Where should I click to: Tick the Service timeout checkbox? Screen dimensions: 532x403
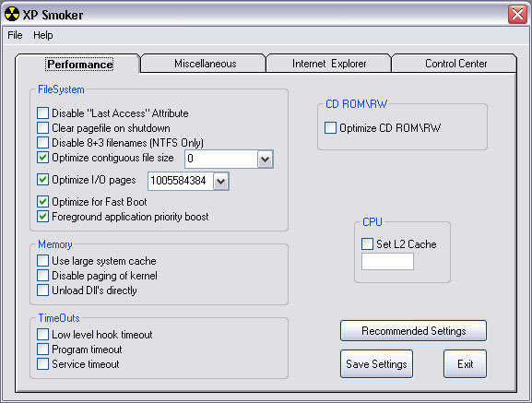pyautogui.click(x=42, y=364)
